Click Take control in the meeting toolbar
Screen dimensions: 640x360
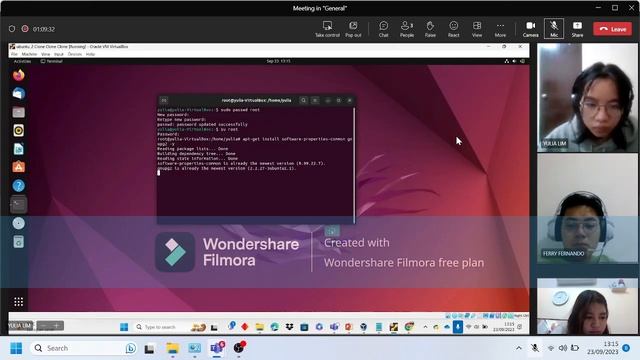pyautogui.click(x=327, y=29)
